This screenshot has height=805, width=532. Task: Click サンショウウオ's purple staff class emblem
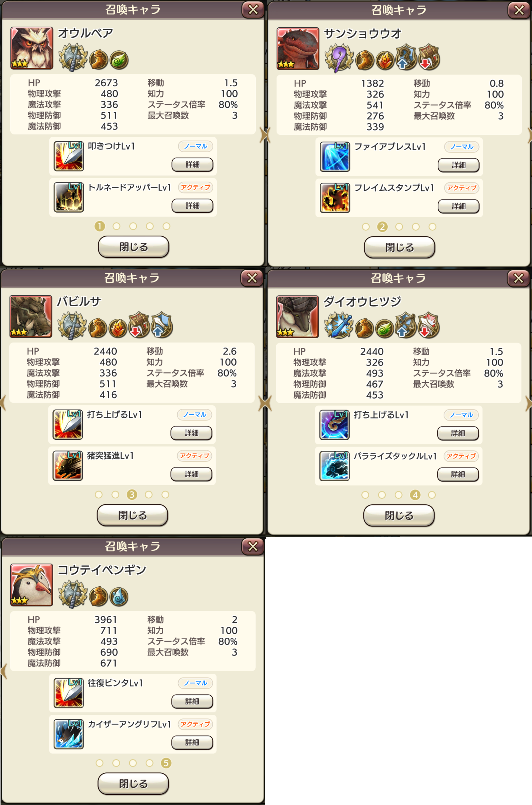coord(339,58)
